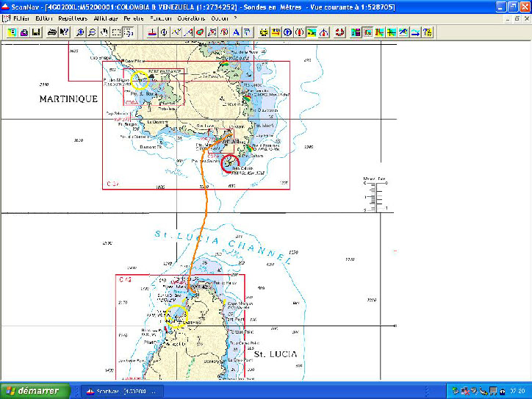Open the Edition menu
Screen dimensions: 532x399
click(x=43, y=17)
